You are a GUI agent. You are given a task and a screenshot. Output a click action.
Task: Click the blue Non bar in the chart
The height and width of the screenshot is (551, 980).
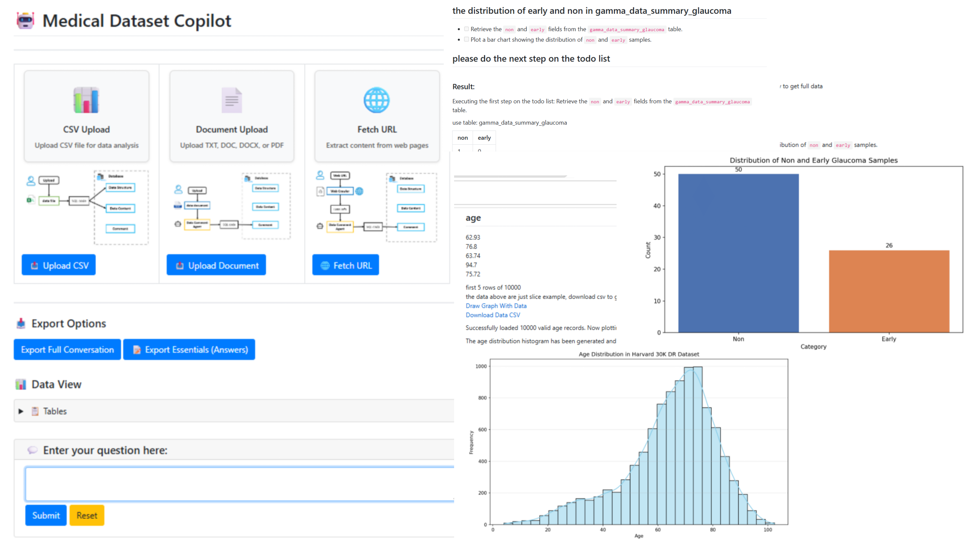pos(738,253)
